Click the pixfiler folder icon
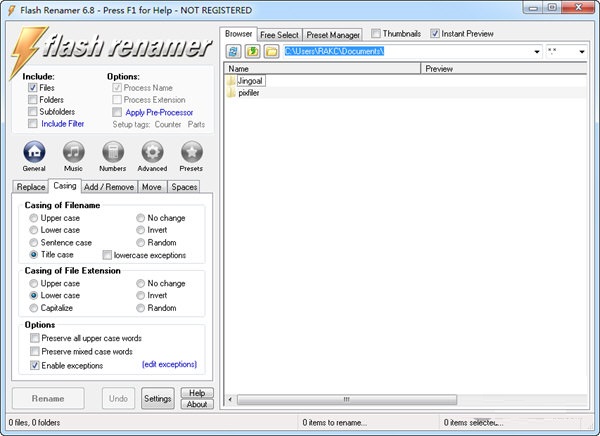The height and width of the screenshot is (436, 600). tap(231, 93)
